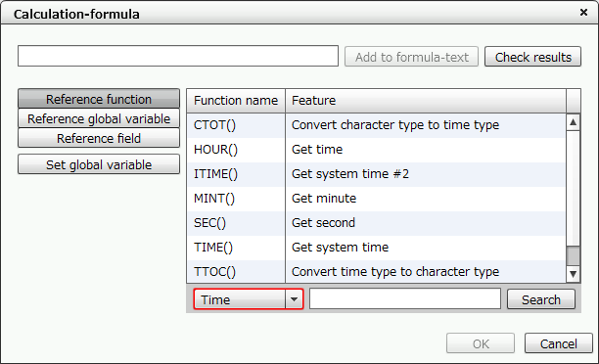The height and width of the screenshot is (364, 599).
Task: Select ITIME() function row
Action: coord(376,174)
